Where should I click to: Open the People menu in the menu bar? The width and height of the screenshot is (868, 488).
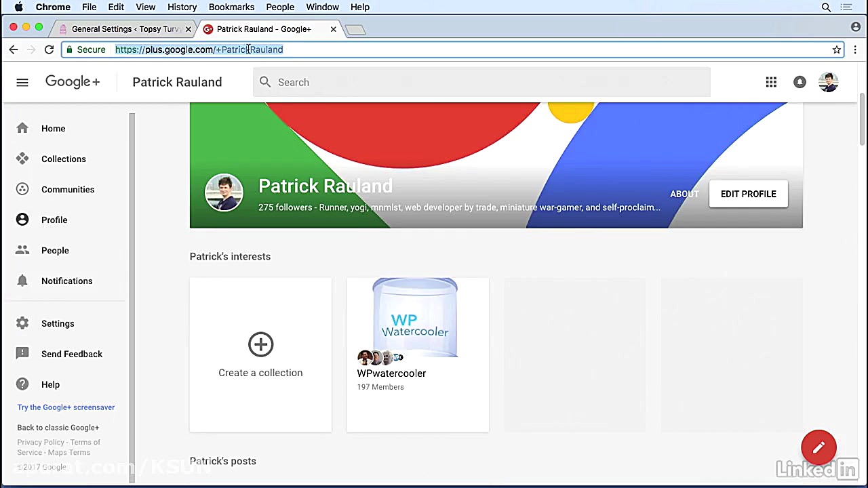coord(280,7)
